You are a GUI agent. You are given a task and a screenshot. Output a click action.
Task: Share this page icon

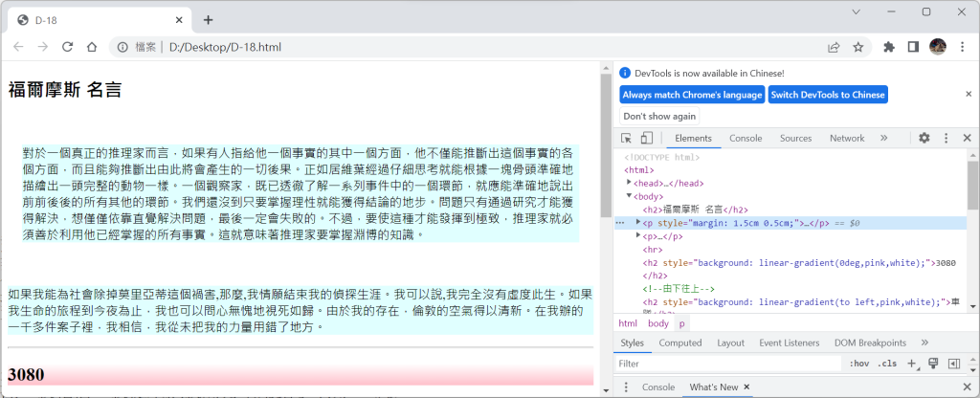tap(834, 47)
